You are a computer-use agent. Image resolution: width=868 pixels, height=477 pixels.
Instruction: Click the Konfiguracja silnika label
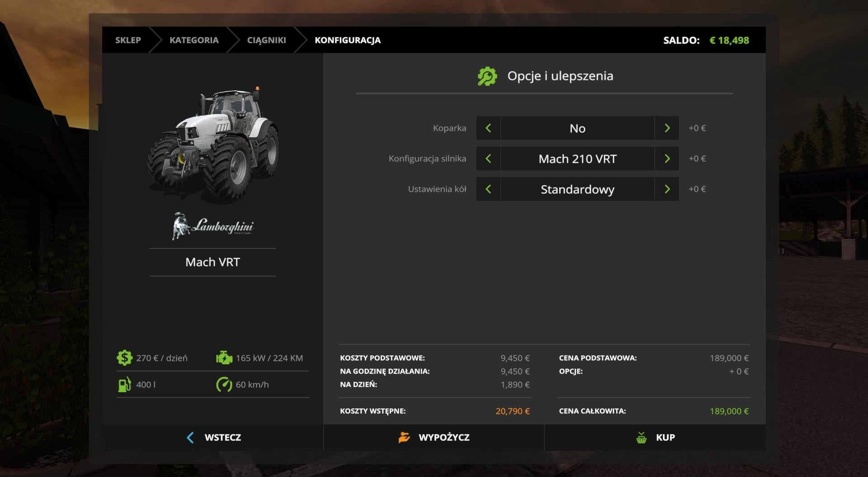click(427, 159)
